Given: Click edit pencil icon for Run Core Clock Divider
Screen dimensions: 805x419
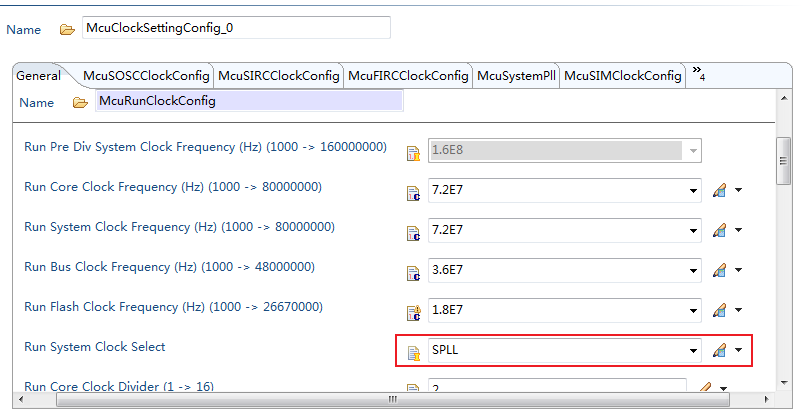Looking at the screenshot, I should click(x=705, y=387).
